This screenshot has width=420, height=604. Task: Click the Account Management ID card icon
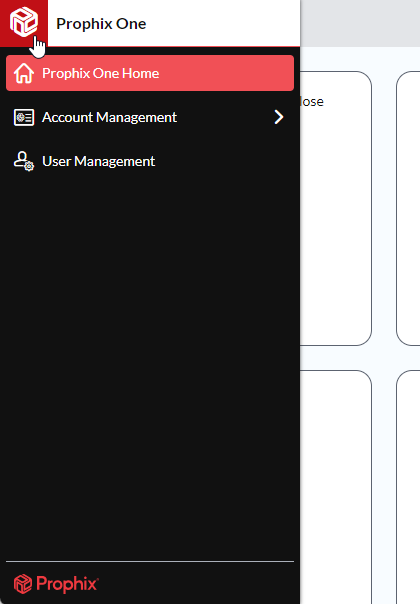point(24,117)
